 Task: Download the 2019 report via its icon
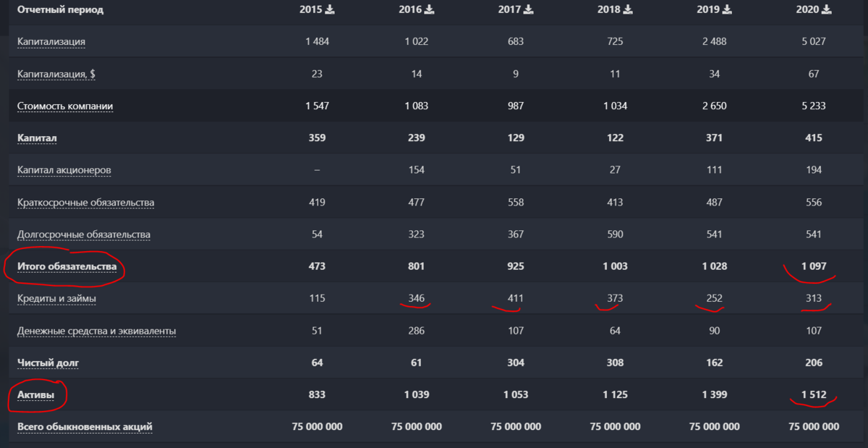click(728, 9)
